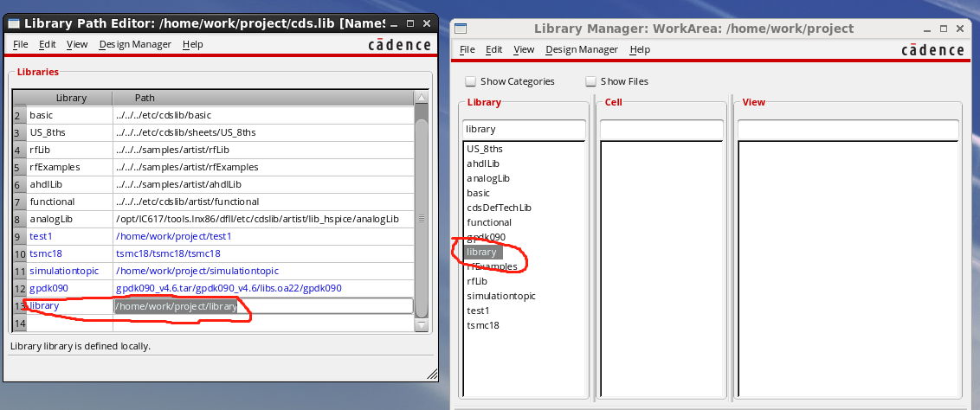Click analogLib library cell in row 8
The height and width of the screenshot is (410, 980).
point(68,219)
